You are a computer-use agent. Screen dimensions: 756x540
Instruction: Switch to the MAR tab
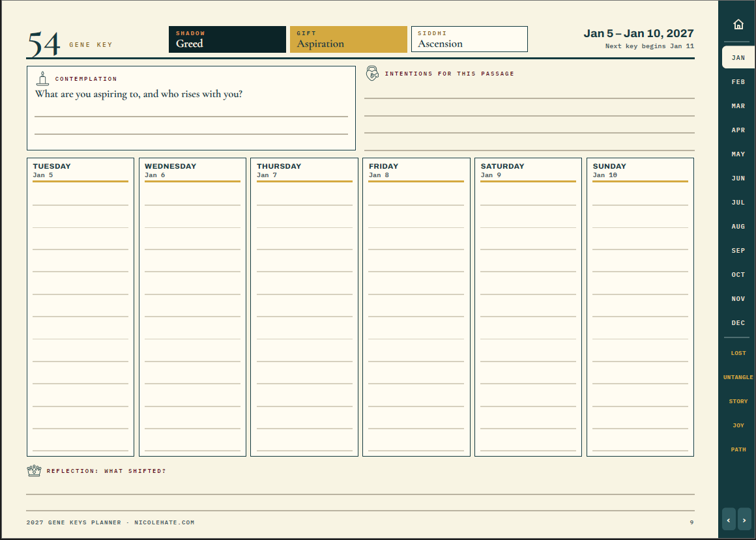pyautogui.click(x=738, y=106)
